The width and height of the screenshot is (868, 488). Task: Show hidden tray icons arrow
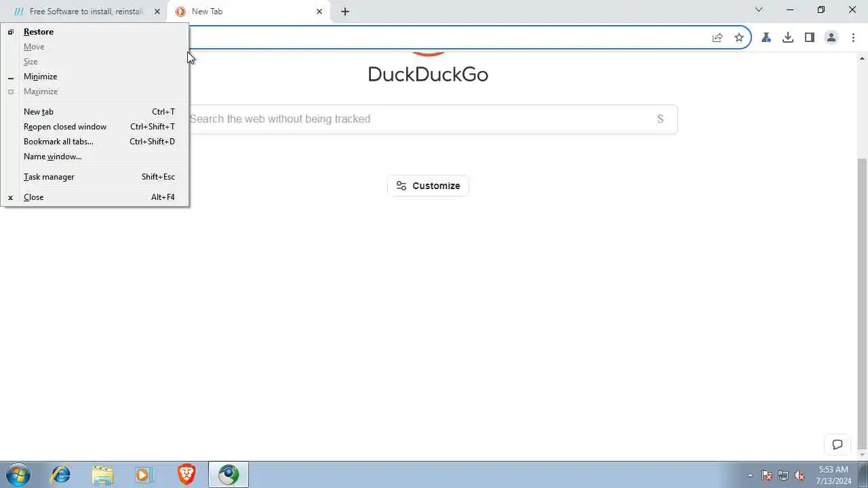[x=750, y=475]
